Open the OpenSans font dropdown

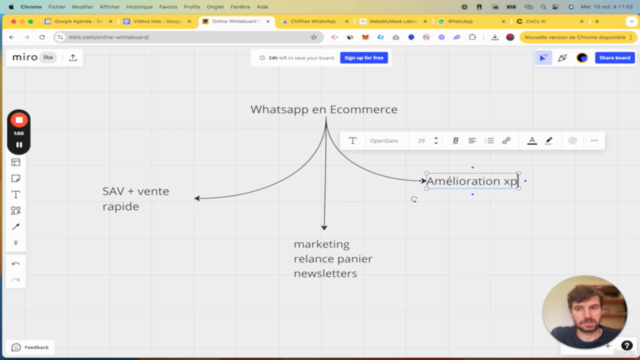(x=384, y=141)
